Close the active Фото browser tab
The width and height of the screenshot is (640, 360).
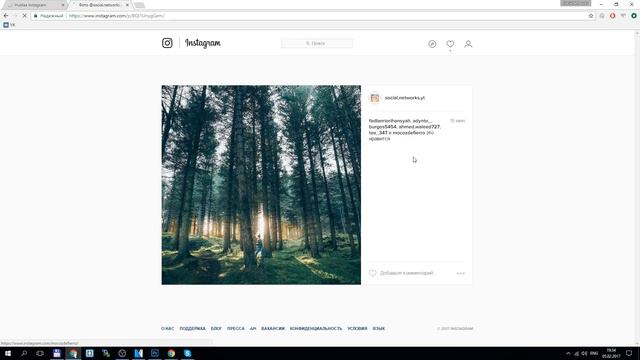[x=127, y=5]
